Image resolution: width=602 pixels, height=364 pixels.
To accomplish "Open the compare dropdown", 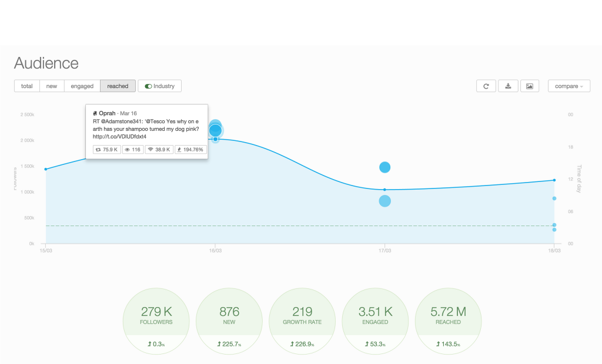I will 568,86.
